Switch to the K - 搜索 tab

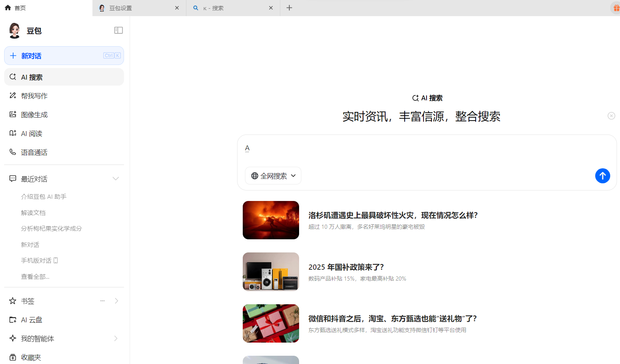coord(233,8)
